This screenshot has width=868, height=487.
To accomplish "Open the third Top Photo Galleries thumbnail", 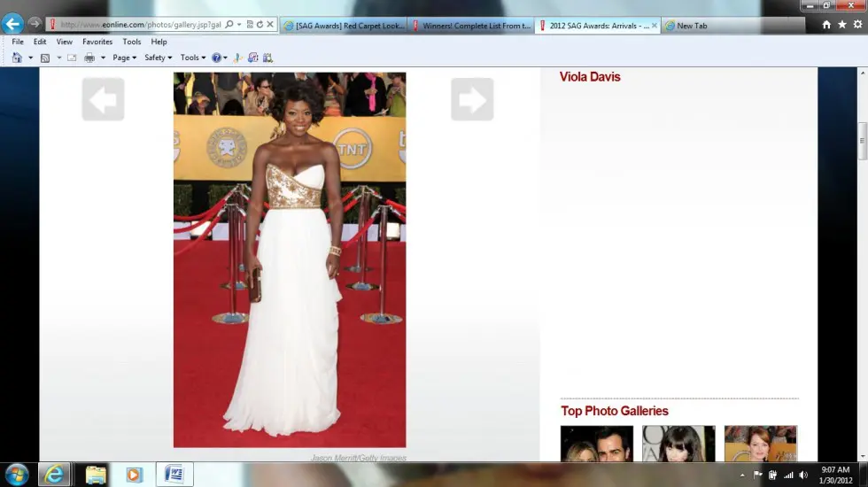I will (761, 444).
